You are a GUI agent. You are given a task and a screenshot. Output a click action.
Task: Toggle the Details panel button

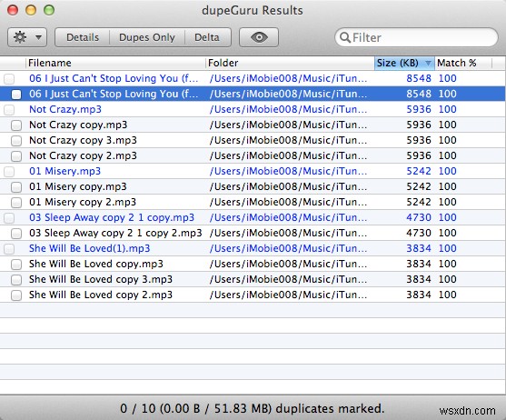click(83, 37)
